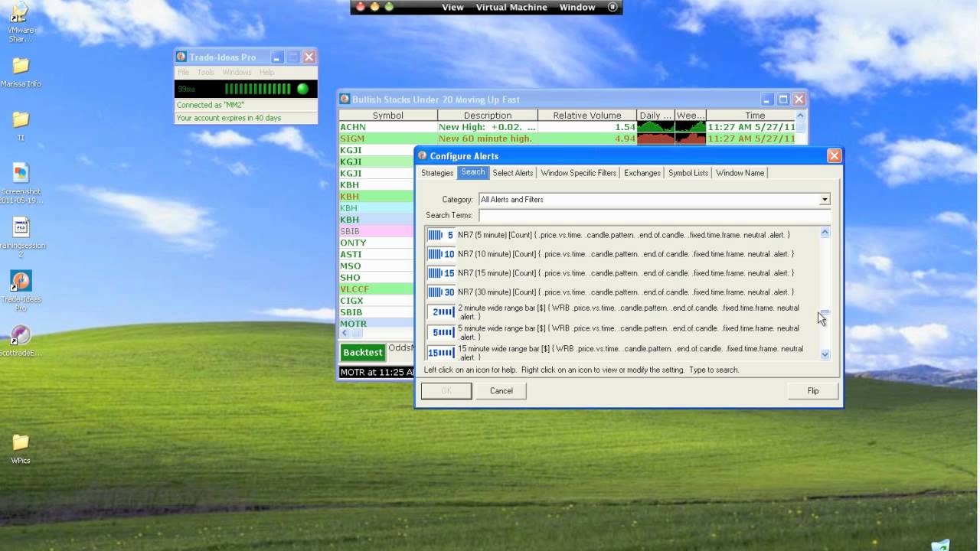Click the 15 minute wide range bar icon
The height and width of the screenshot is (551, 980).
(x=441, y=353)
